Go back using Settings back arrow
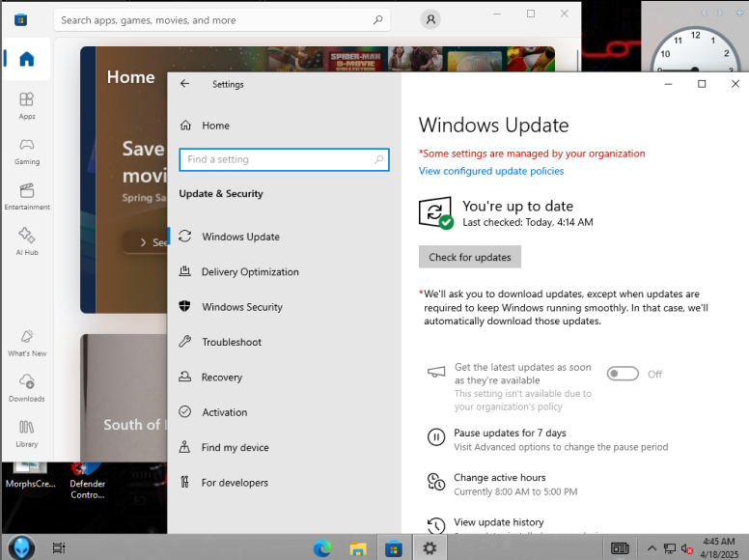 (x=185, y=84)
